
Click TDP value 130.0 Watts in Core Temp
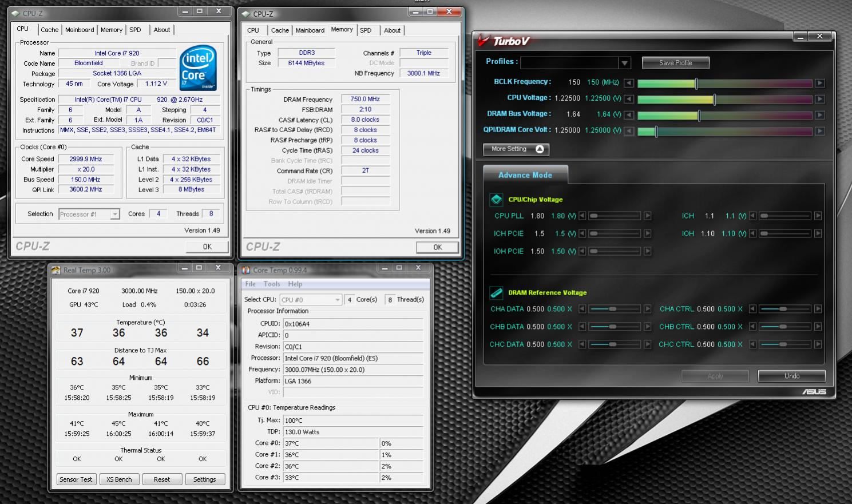pyautogui.click(x=353, y=432)
